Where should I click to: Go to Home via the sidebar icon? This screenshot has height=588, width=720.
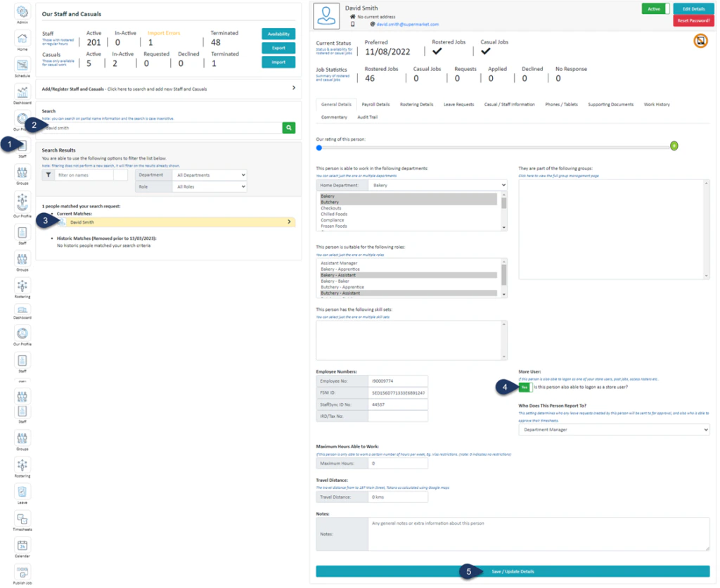(x=22, y=39)
